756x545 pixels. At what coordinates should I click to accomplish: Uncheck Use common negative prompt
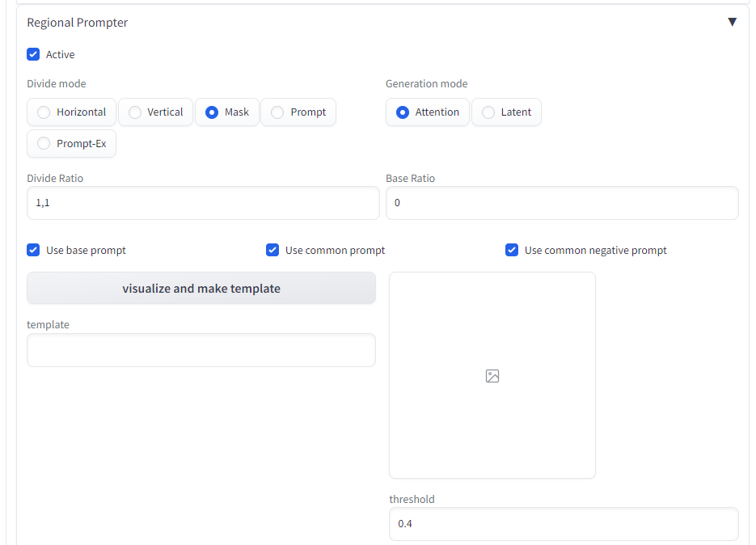tap(512, 250)
